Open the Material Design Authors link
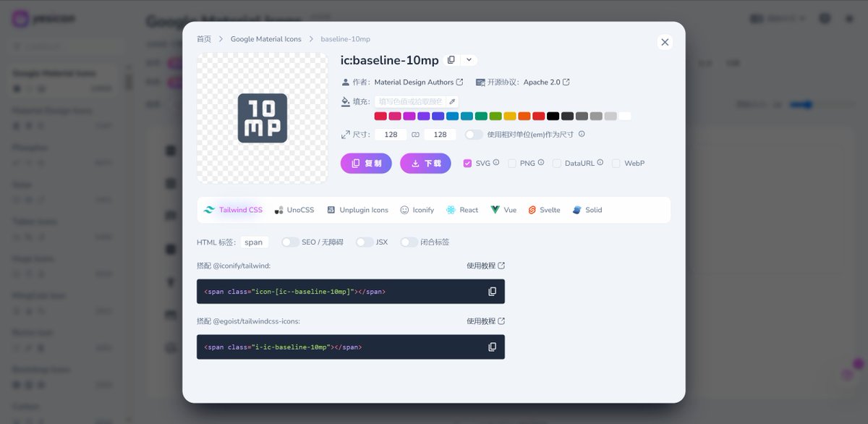 click(x=418, y=82)
